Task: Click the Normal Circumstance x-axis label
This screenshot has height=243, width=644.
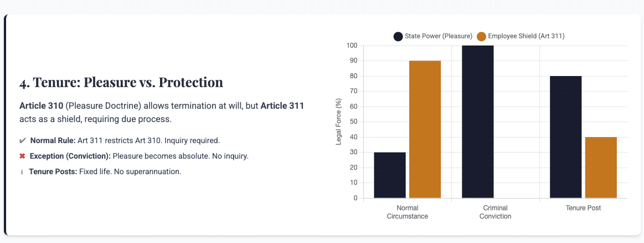Action: point(407,212)
